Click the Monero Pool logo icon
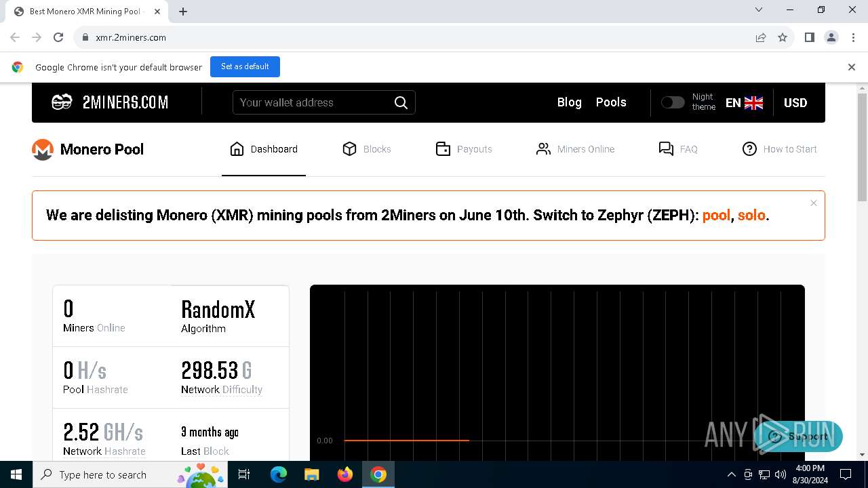The image size is (868, 488). pos(43,150)
